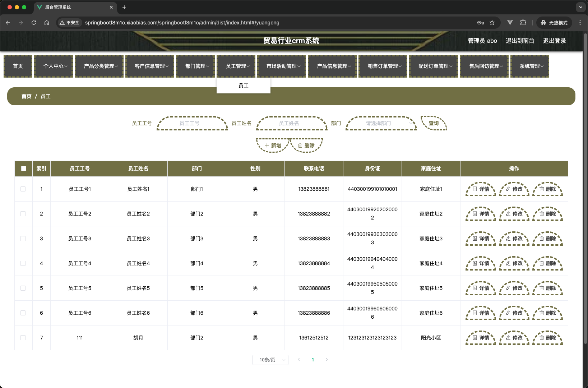
Task: Check the checkbox for row 员工工号2
Action: point(23,214)
